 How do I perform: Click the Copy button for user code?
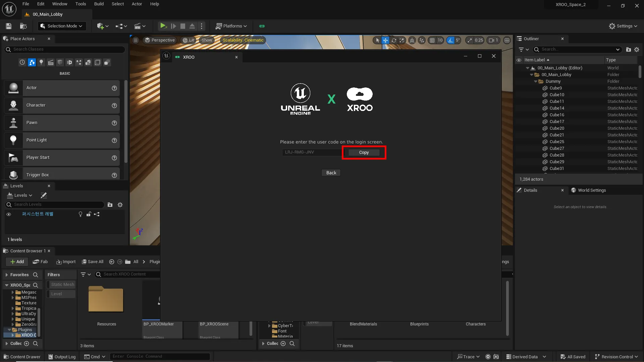[364, 153]
